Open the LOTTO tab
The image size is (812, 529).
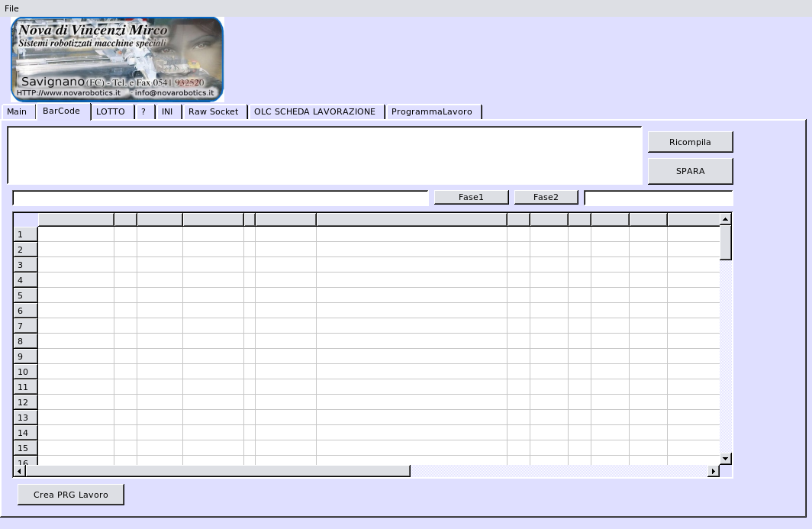point(111,112)
